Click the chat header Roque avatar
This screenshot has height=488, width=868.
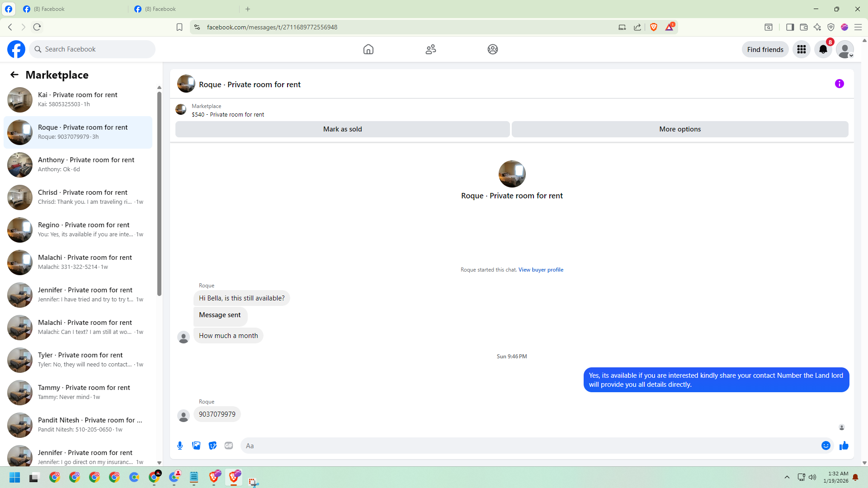pyautogui.click(x=186, y=84)
